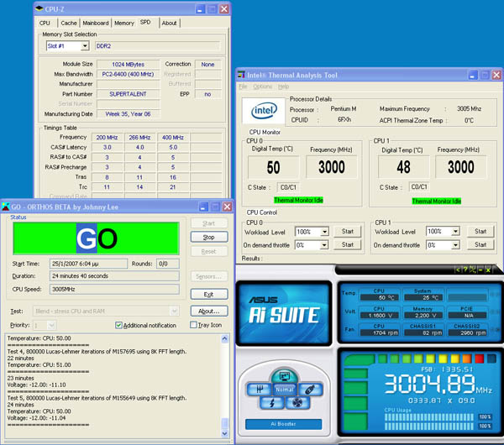
Task: Switch to the Cache tab in CPU-Z
Action: (69, 24)
